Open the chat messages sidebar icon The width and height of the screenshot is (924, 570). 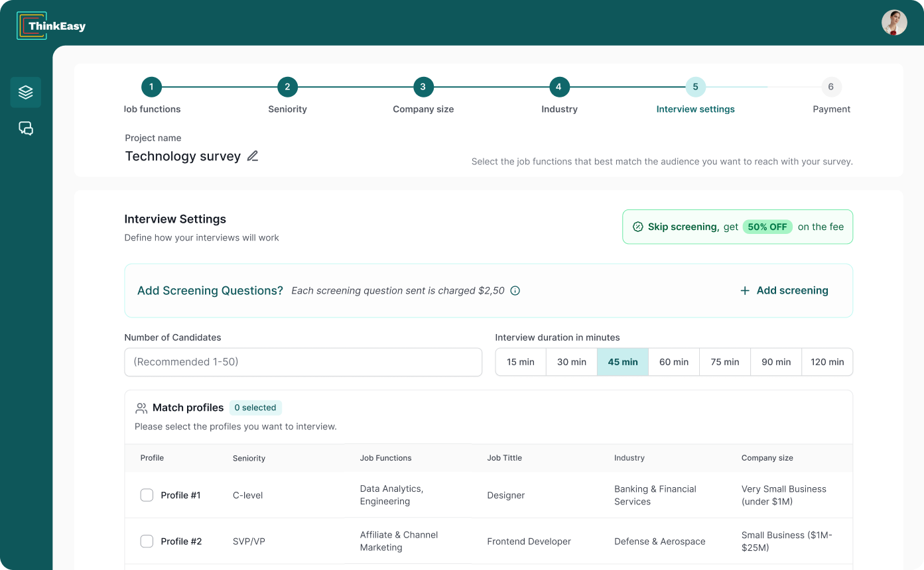click(26, 128)
